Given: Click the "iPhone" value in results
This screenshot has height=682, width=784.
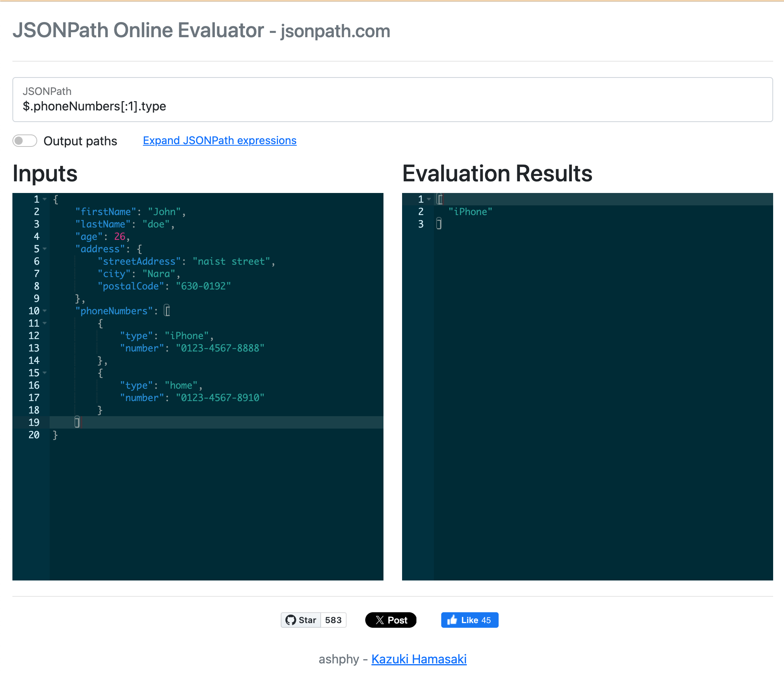Looking at the screenshot, I should point(470,212).
